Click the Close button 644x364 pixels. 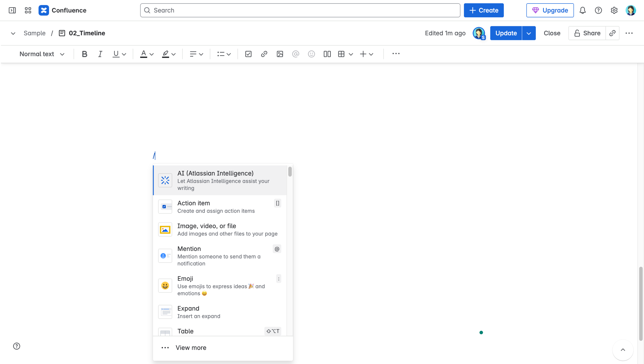point(552,33)
